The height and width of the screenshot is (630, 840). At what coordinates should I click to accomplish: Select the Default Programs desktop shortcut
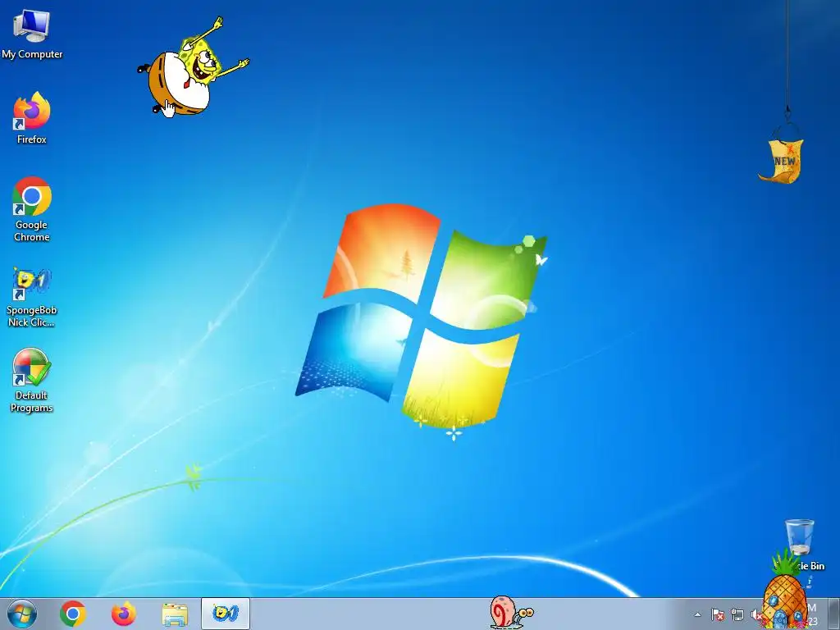tap(32, 381)
